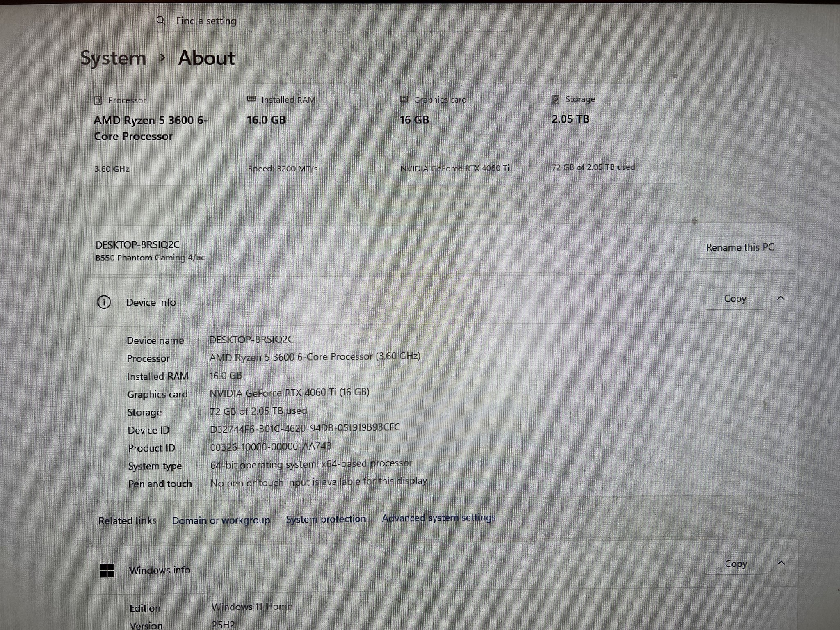Image resolution: width=840 pixels, height=630 pixels.
Task: Click the Windows info header label
Action: (x=160, y=570)
